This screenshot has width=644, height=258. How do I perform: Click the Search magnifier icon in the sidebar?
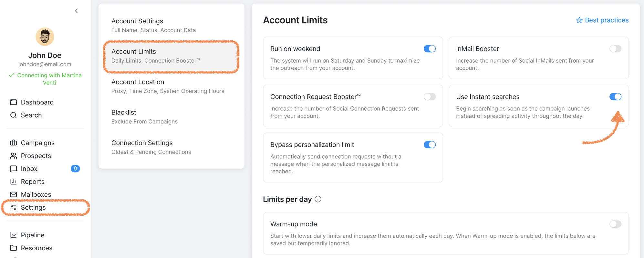pyautogui.click(x=13, y=115)
